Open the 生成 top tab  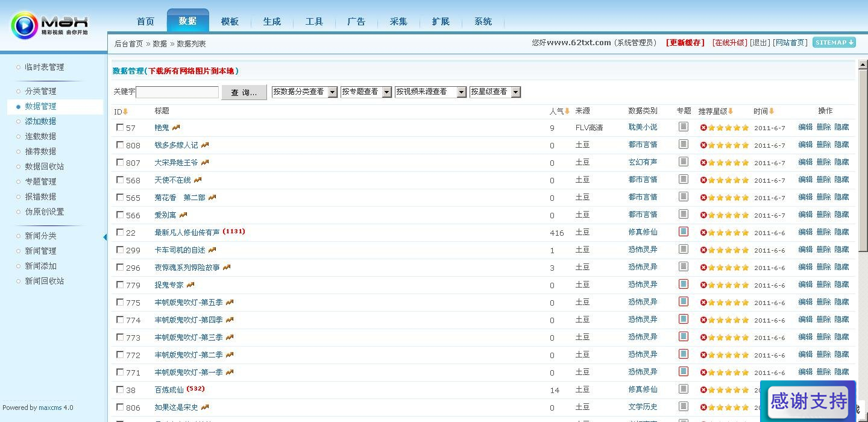tap(272, 22)
